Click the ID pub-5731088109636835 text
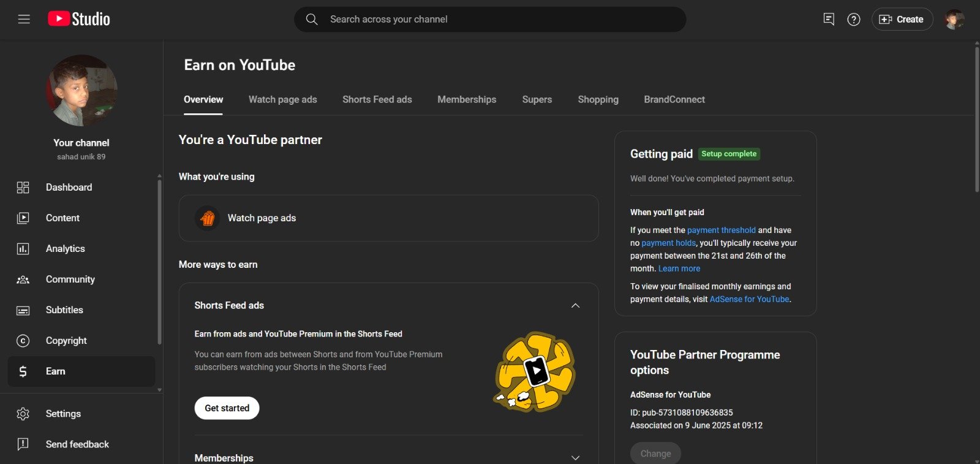This screenshot has height=464, width=980. pos(681,413)
